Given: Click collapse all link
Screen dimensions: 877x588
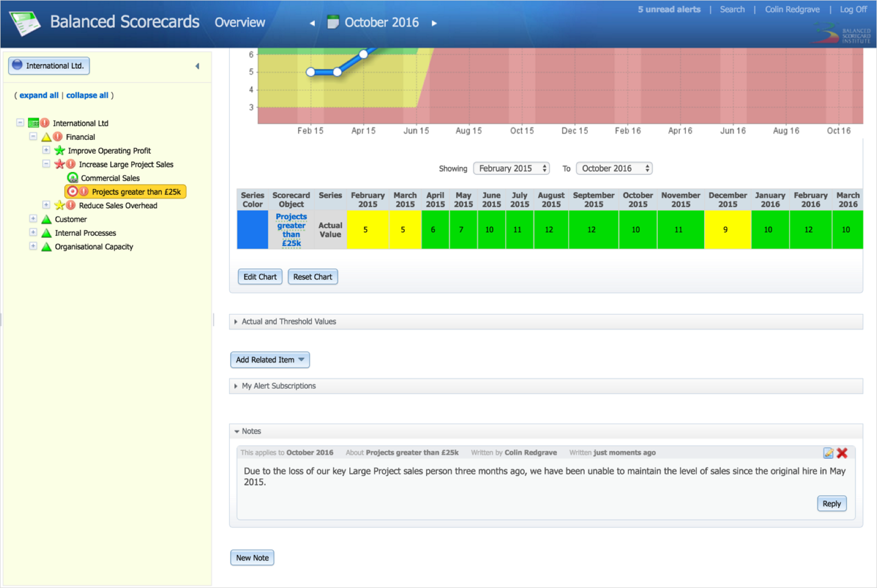Looking at the screenshot, I should click(87, 95).
